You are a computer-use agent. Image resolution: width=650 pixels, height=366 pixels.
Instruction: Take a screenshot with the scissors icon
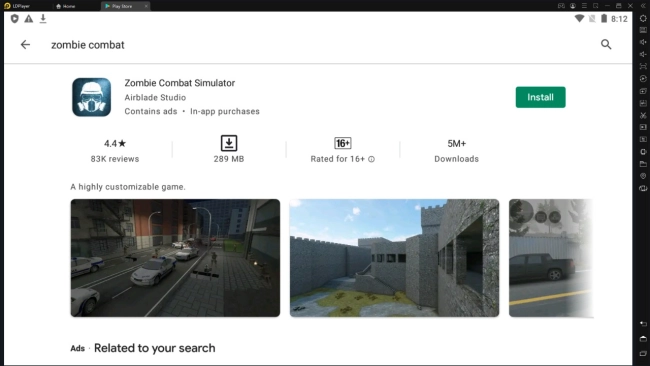pos(643,115)
